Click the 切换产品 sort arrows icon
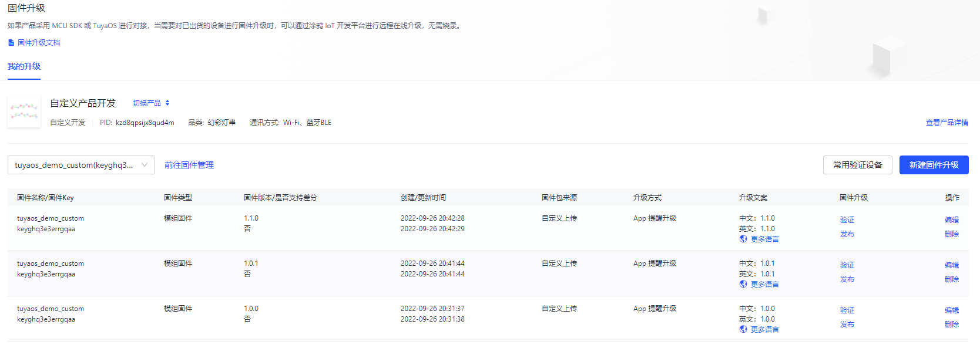This screenshot has width=980, height=348. (x=167, y=103)
